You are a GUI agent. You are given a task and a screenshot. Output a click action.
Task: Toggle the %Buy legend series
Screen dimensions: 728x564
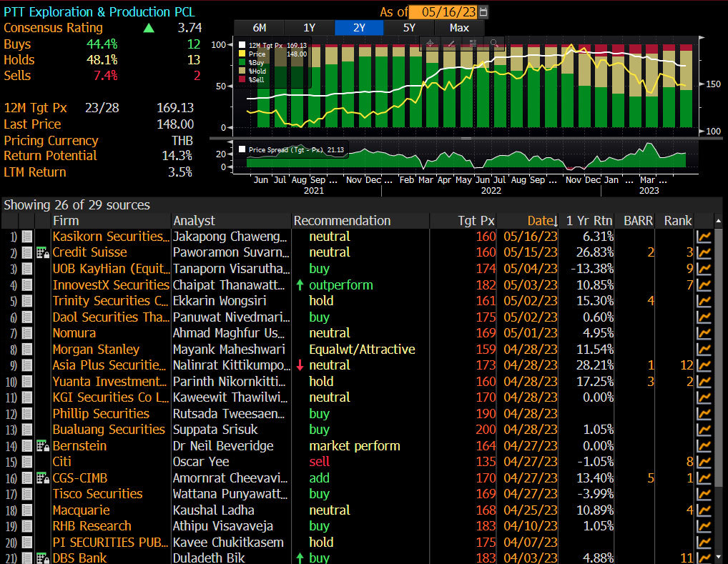242,62
